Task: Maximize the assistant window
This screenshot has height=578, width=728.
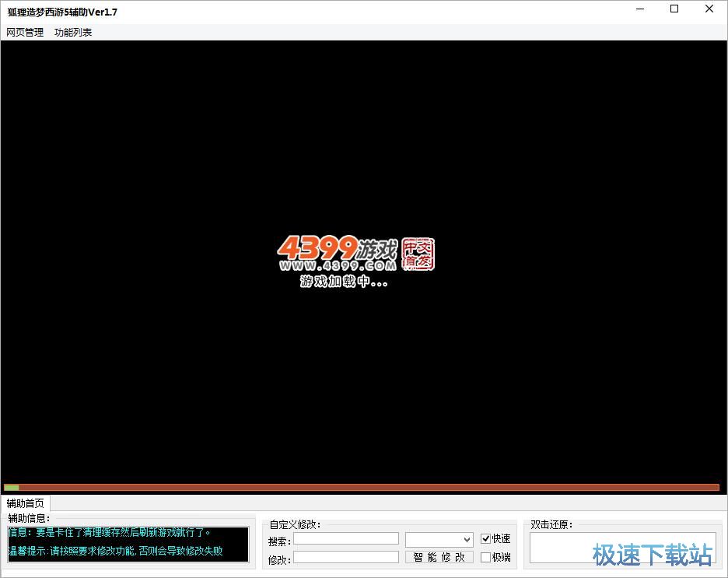Action: click(x=674, y=9)
